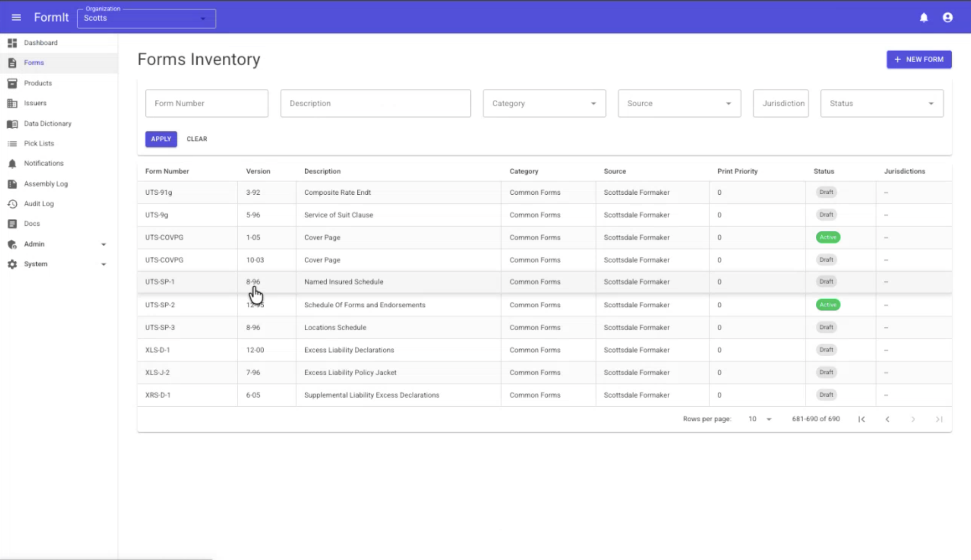Click the Active status badge on UTS-SP-2
The height and width of the screenshot is (560, 971).
coord(828,305)
